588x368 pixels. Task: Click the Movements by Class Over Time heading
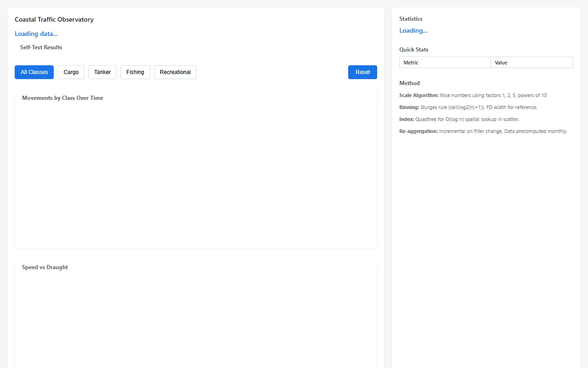62,98
